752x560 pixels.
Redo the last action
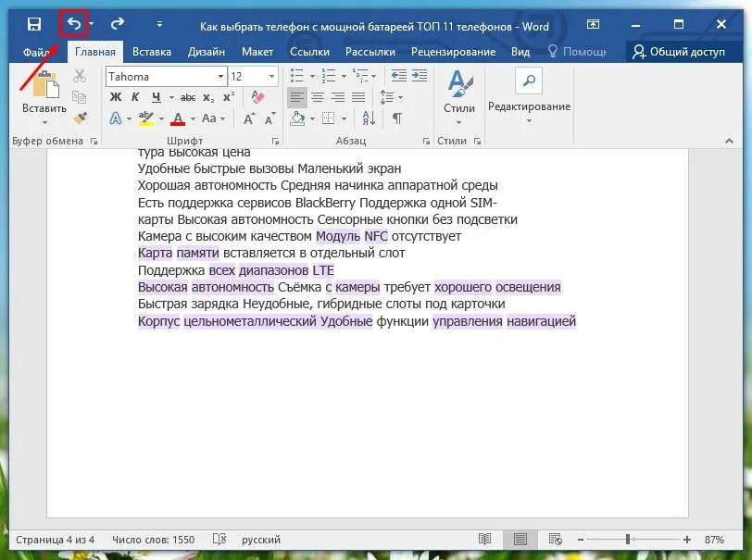coord(118,23)
